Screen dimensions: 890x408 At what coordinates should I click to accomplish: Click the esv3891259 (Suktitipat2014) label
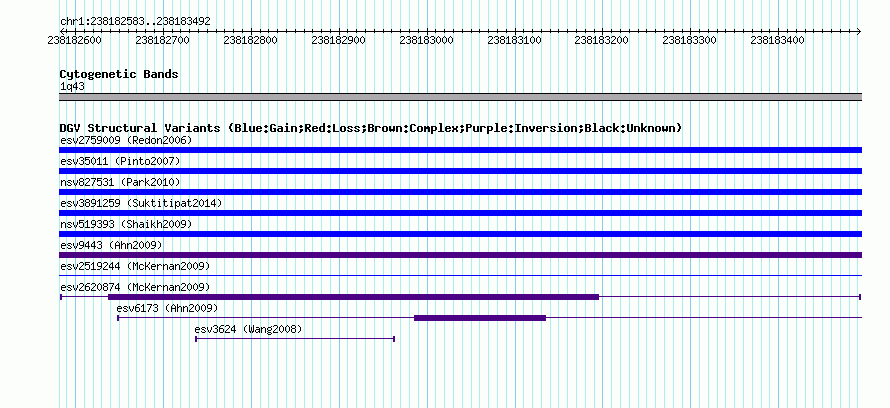click(x=141, y=203)
